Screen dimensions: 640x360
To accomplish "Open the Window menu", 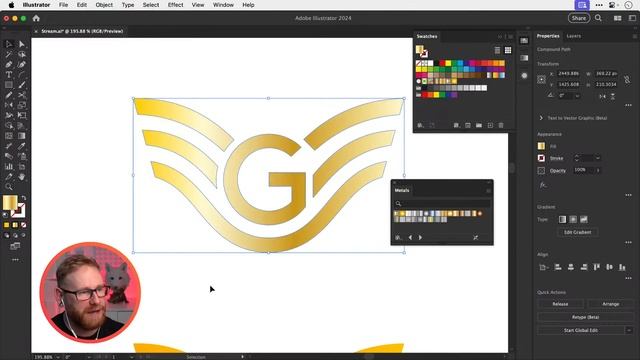I will point(223,5).
